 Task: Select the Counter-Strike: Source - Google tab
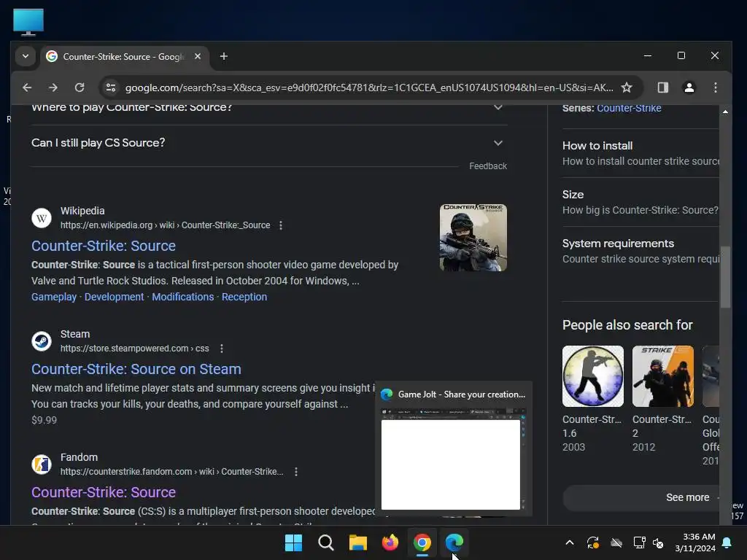(x=124, y=56)
